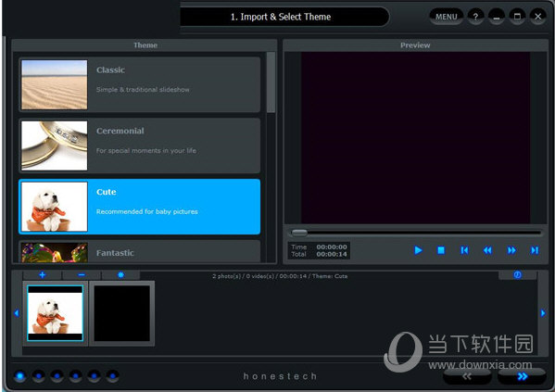555x392 pixels.
Task: Remove selected media with minus icon
Action: point(82,275)
